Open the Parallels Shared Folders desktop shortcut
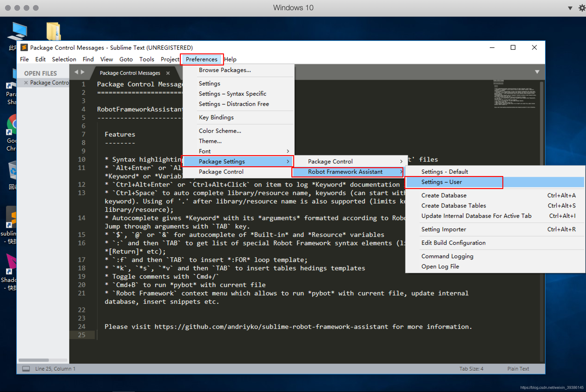Image resolution: width=586 pixels, height=392 pixels. (11, 86)
